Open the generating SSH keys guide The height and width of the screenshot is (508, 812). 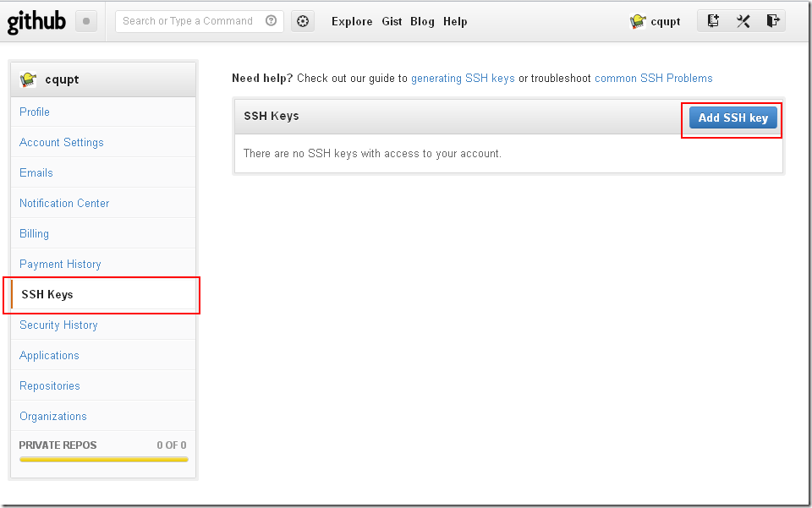tap(463, 78)
